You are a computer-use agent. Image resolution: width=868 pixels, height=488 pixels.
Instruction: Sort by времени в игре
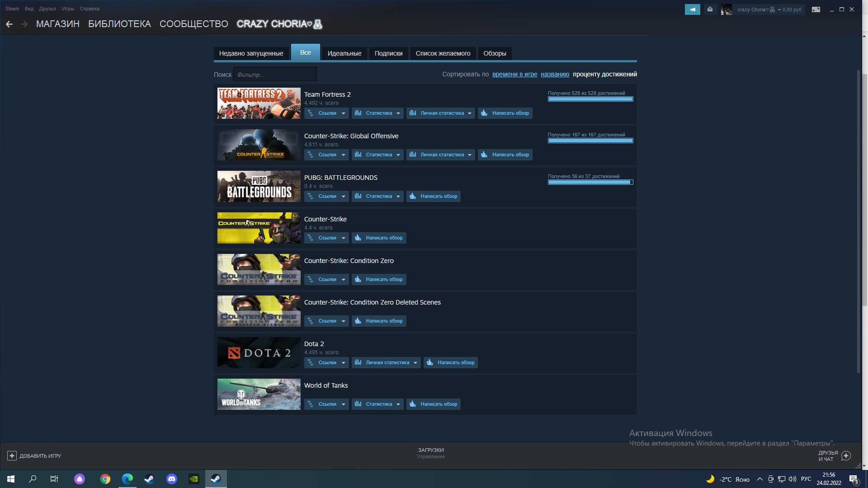(x=515, y=74)
